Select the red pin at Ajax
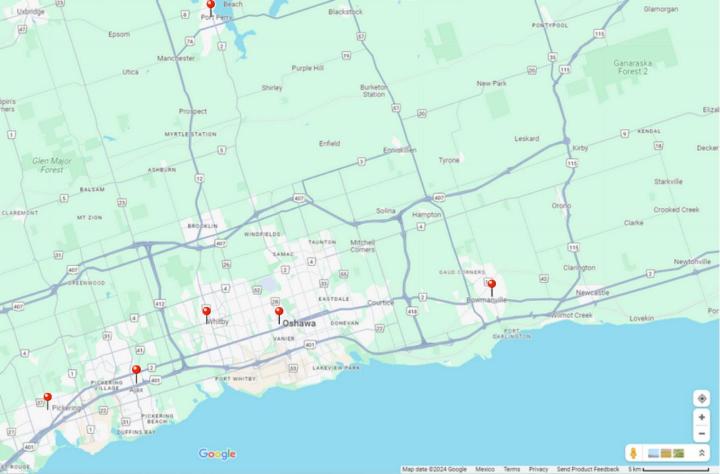Viewport: 720px width, 474px height. click(x=136, y=371)
